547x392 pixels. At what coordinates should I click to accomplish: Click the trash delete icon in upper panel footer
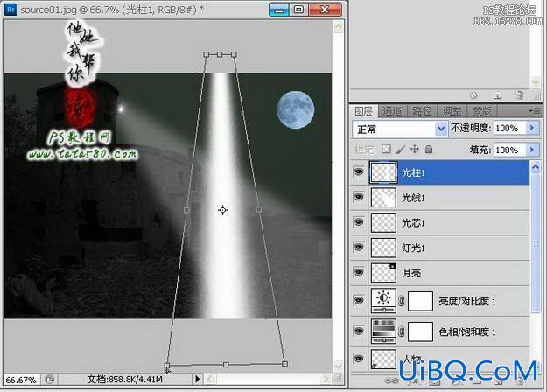point(520,94)
